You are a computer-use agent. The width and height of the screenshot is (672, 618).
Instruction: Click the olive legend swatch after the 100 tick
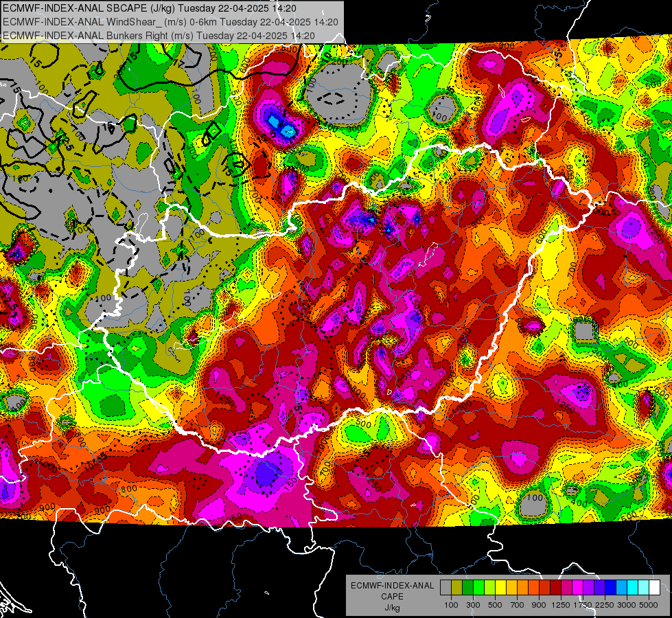tap(457, 587)
